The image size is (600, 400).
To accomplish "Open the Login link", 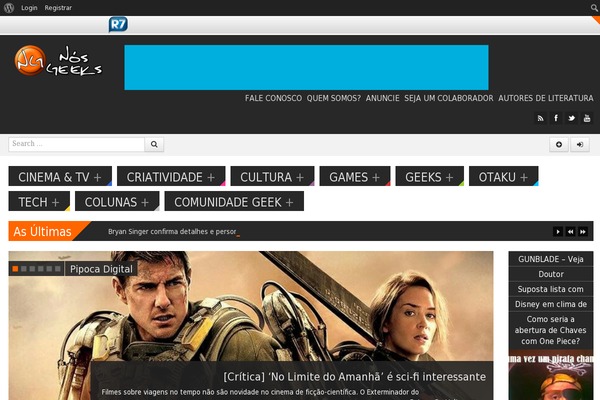I will (x=29, y=8).
